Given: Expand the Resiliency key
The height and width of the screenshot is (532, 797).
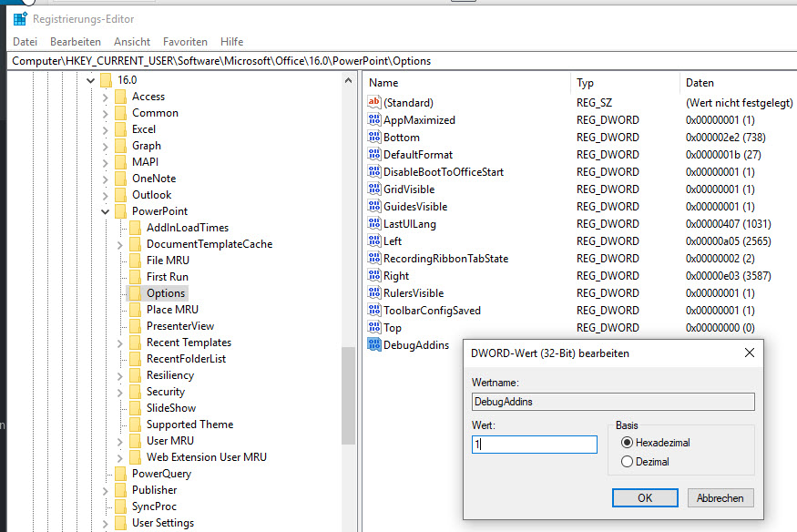Looking at the screenshot, I should (120, 375).
